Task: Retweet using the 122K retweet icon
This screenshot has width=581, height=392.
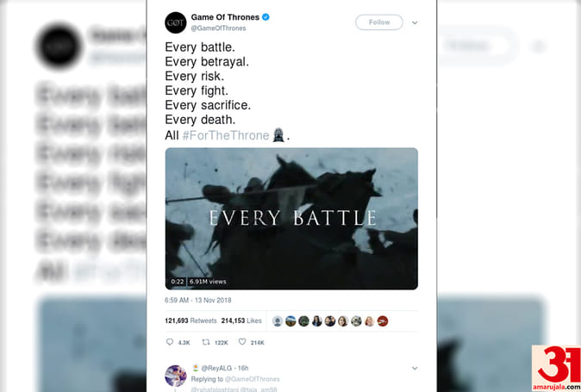Action: pyautogui.click(x=206, y=342)
